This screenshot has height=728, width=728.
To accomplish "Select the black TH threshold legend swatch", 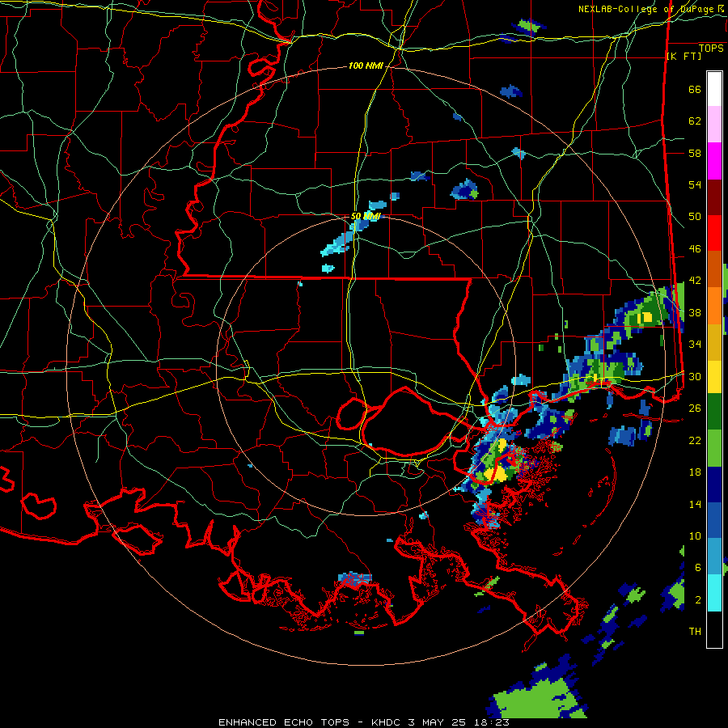I will (714, 629).
